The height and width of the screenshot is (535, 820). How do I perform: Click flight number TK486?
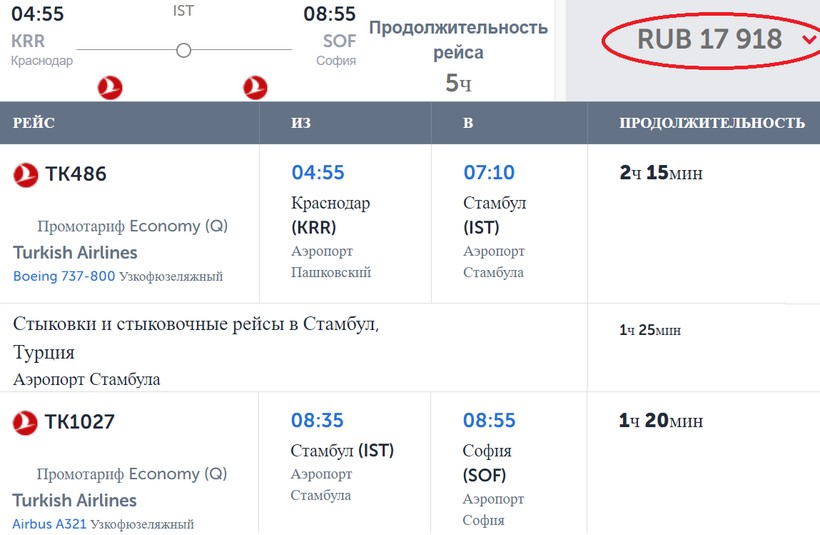(x=76, y=174)
